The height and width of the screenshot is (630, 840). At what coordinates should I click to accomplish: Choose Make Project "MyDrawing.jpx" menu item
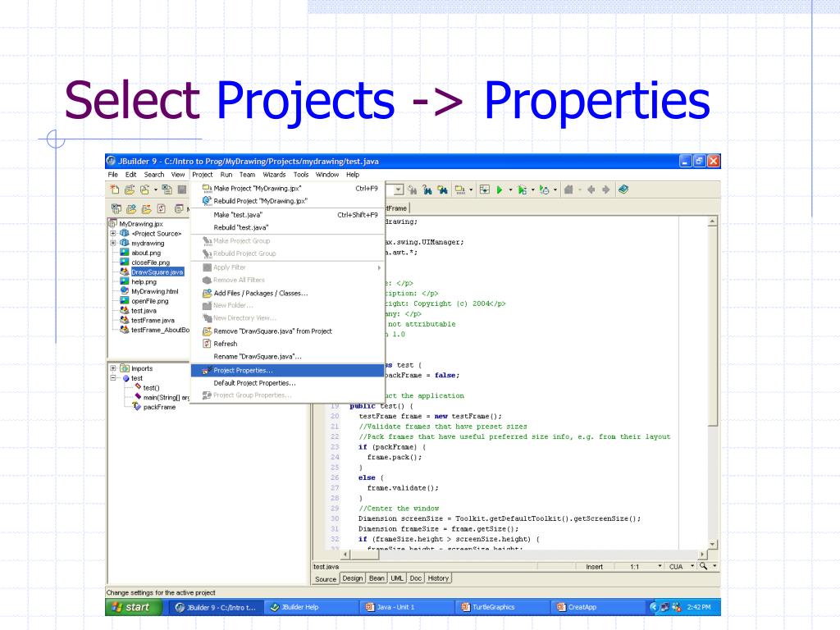(288, 189)
